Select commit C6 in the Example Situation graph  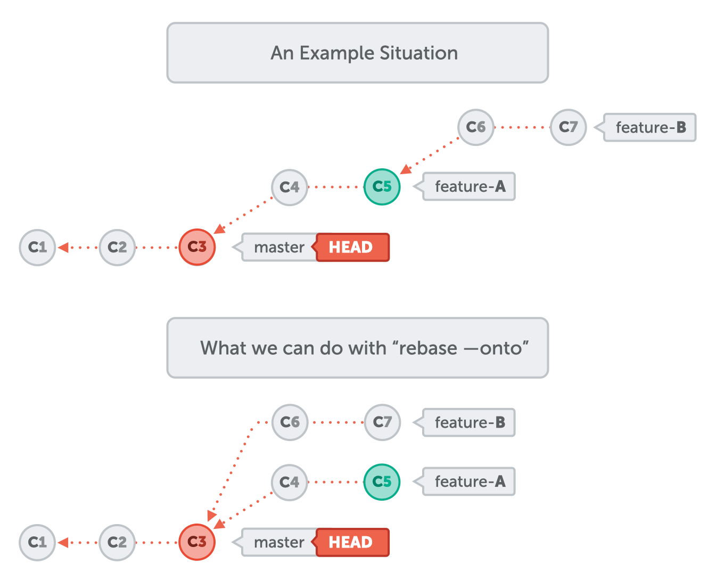pos(476,127)
